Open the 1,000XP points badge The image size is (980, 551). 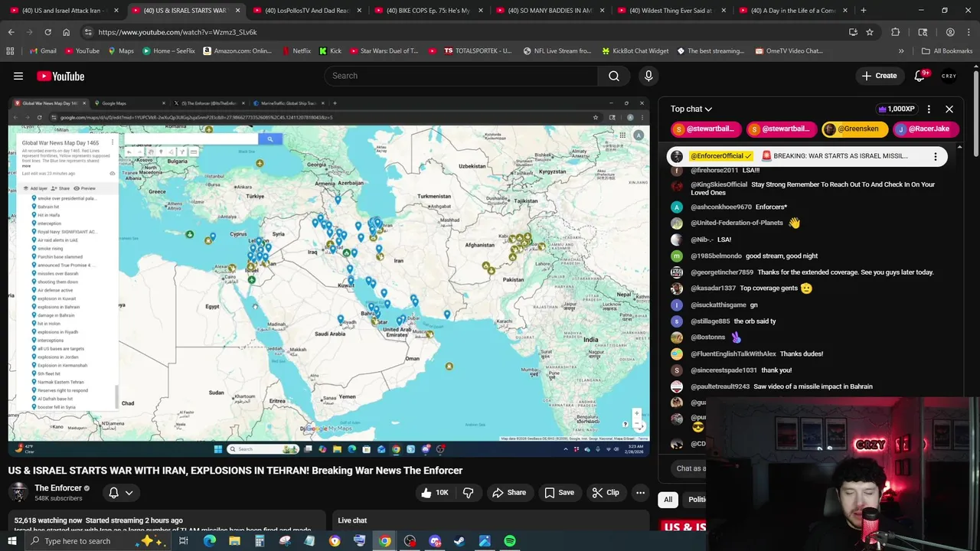pos(896,109)
